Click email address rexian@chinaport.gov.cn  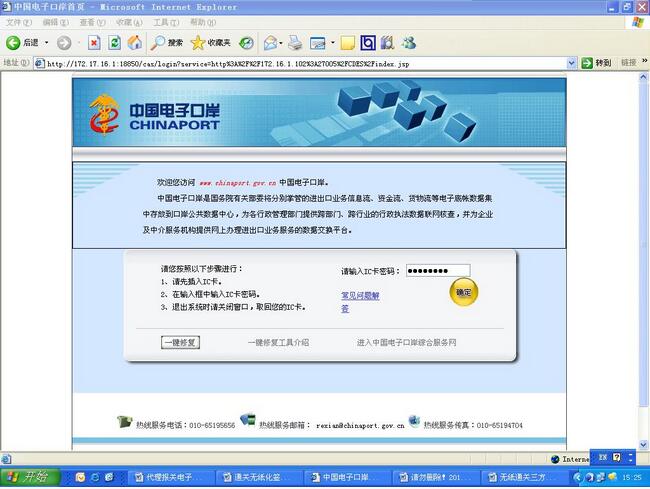pyautogui.click(x=360, y=426)
